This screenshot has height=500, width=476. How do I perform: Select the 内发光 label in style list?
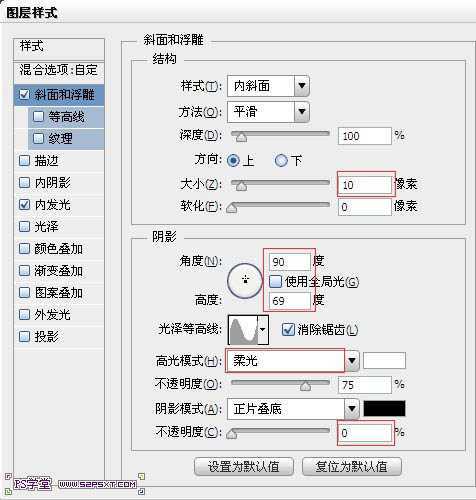coord(52,205)
